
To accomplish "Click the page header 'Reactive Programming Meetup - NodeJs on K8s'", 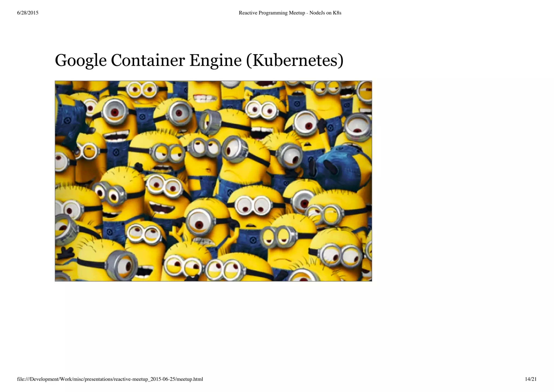I will [x=290, y=13].
